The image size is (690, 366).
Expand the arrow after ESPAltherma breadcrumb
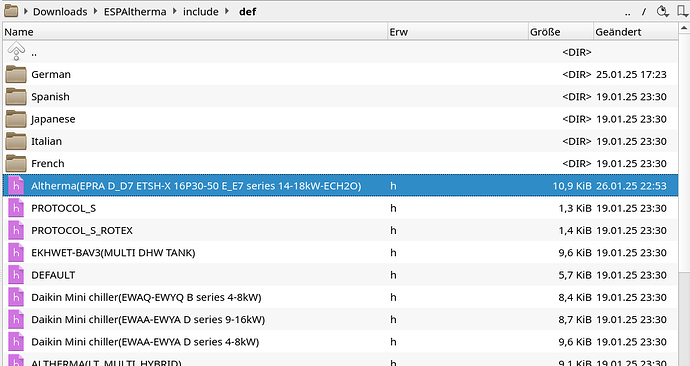click(x=175, y=11)
